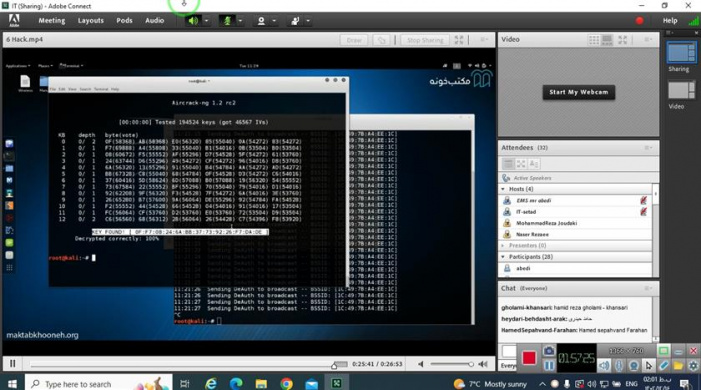
Task: Toggle the green microphone in the top toolbar
Action: 227,21
